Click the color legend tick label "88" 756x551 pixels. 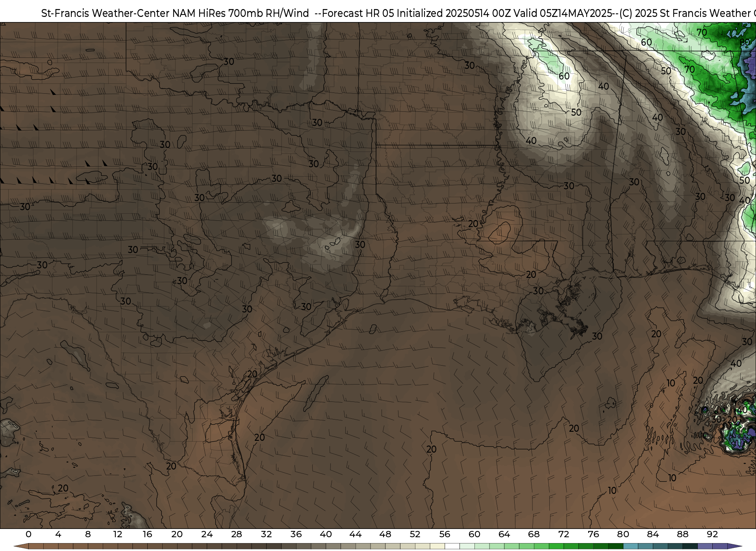click(682, 534)
